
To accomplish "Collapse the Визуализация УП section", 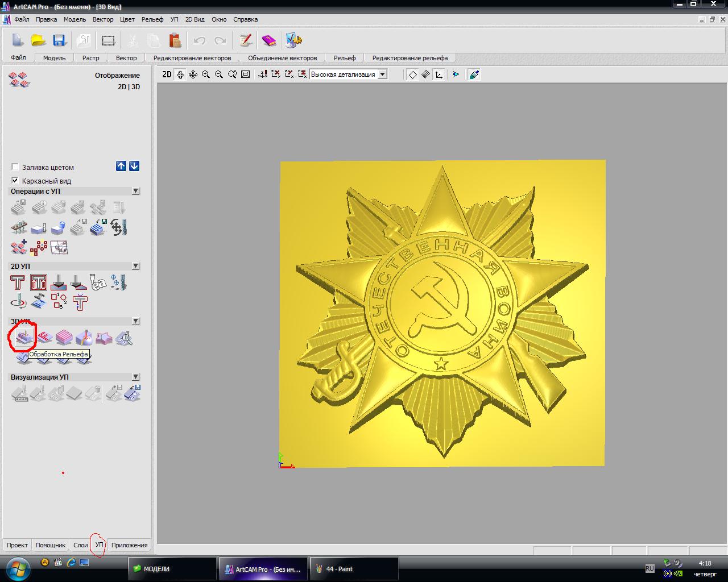I will (x=135, y=377).
